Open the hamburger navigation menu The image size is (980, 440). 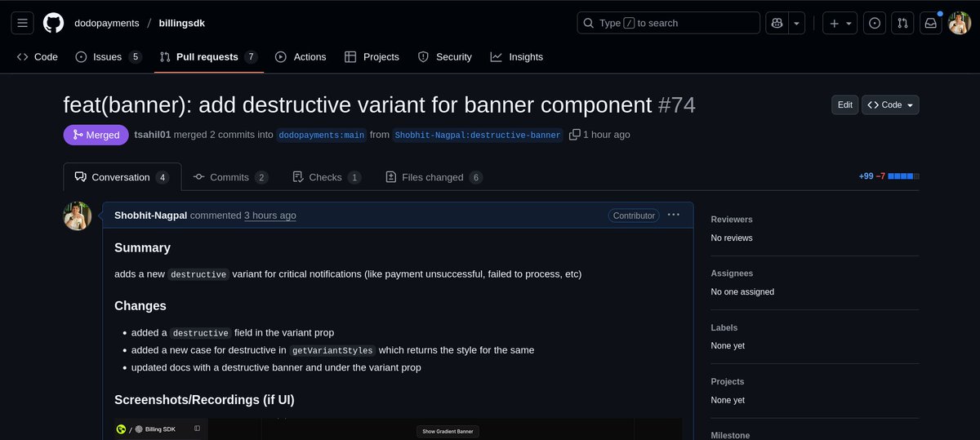pyautogui.click(x=23, y=23)
